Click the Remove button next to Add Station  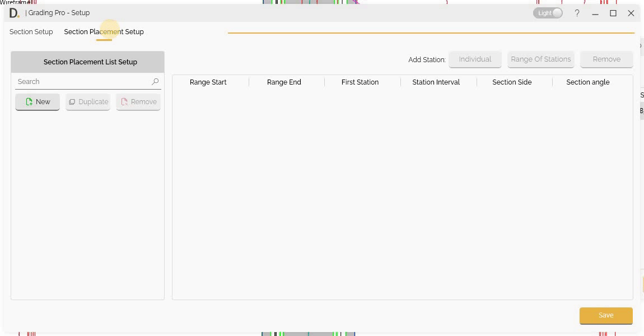tap(606, 59)
